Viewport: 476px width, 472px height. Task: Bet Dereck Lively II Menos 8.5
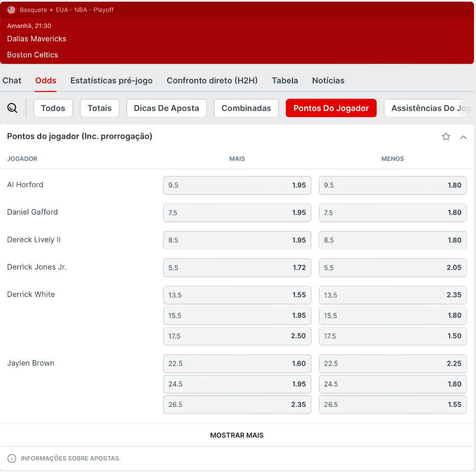393,240
